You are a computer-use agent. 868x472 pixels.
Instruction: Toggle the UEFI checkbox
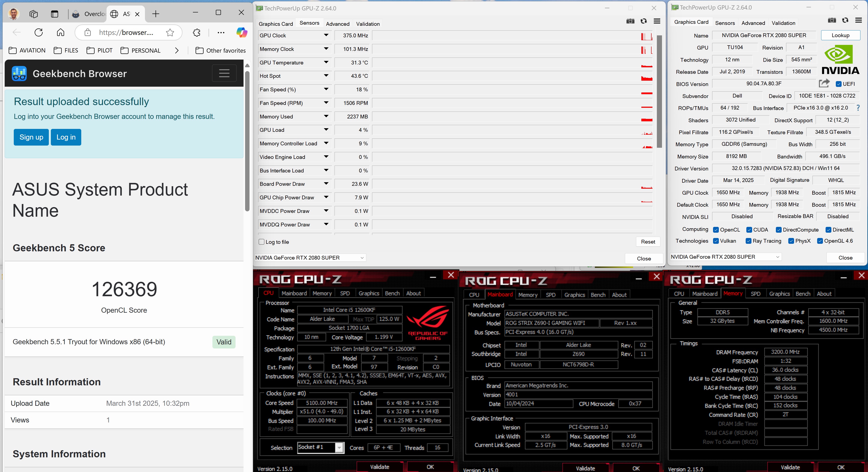838,84
